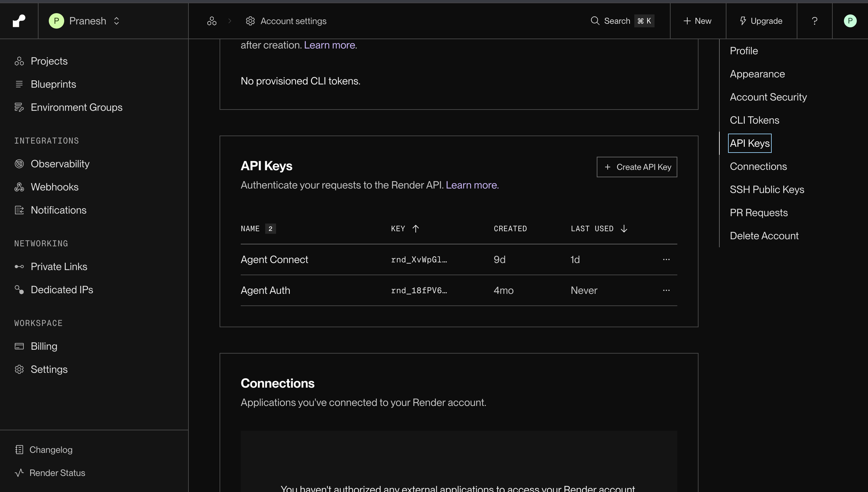Viewport: 868px width, 492px height.
Task: Jump to Delete Account section
Action: point(764,236)
